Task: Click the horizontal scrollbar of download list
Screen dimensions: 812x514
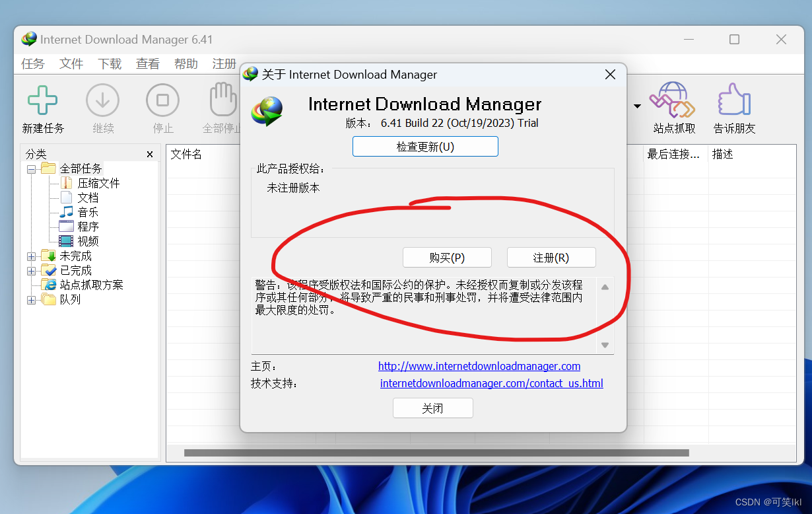Action: point(436,453)
